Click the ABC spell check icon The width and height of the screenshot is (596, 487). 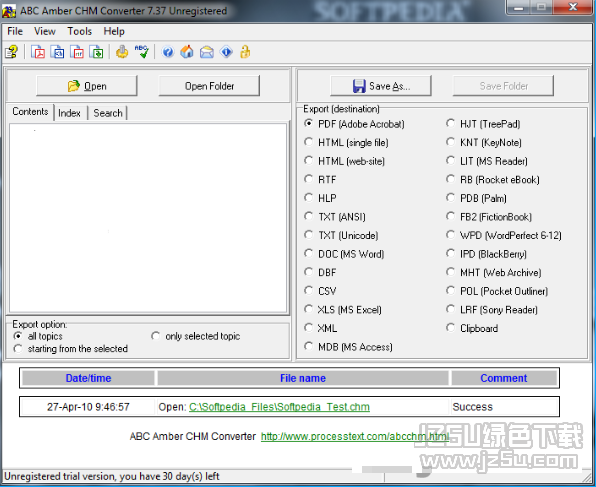(x=142, y=52)
